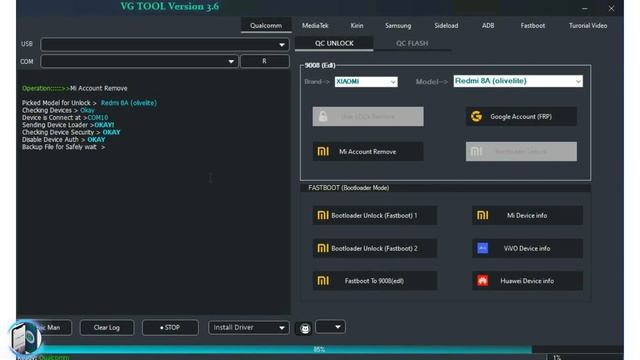Click the face icon button near Install Driver
The height and width of the screenshot is (360, 640).
pos(304,328)
